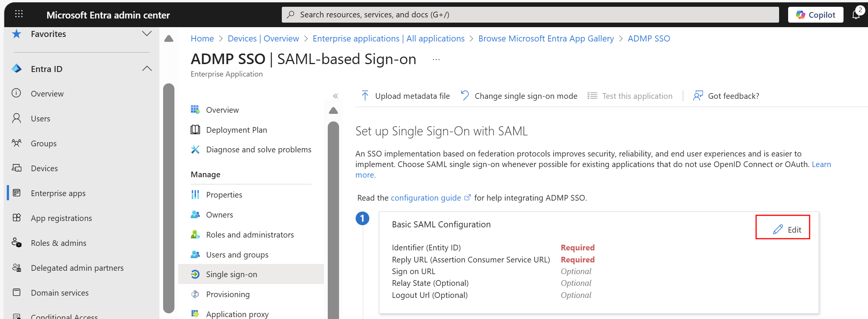Click the Diagnose and solve problems wrench icon
Image resolution: width=868 pixels, height=319 pixels.
[195, 150]
